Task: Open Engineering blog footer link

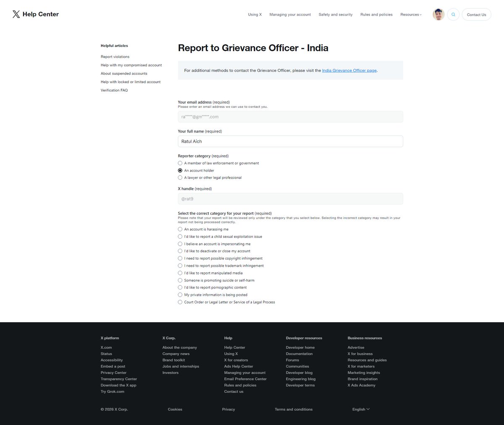Action: click(x=301, y=379)
